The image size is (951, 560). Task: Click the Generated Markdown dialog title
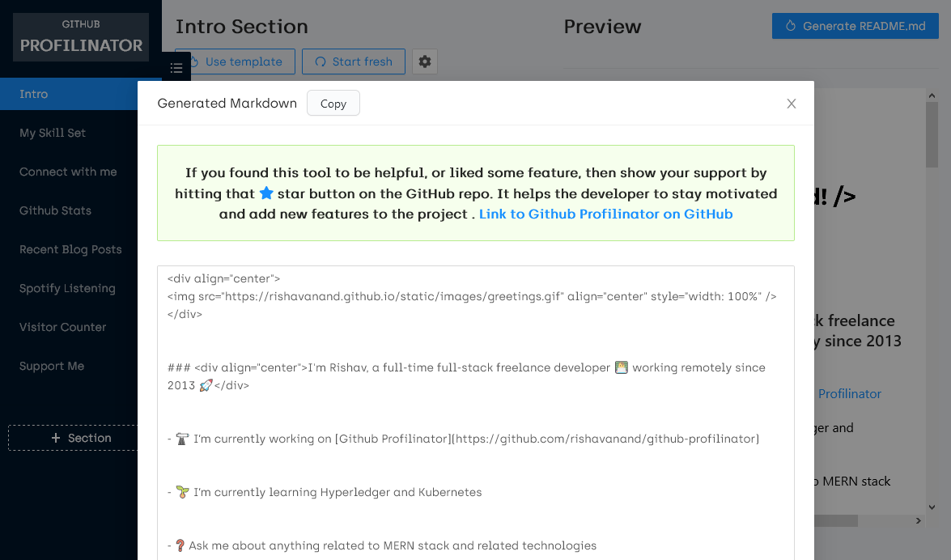227,103
